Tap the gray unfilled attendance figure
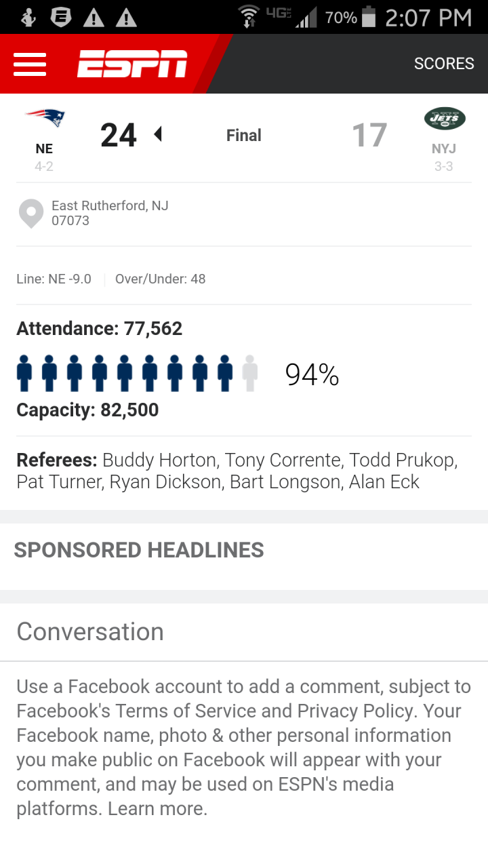 pos(250,373)
